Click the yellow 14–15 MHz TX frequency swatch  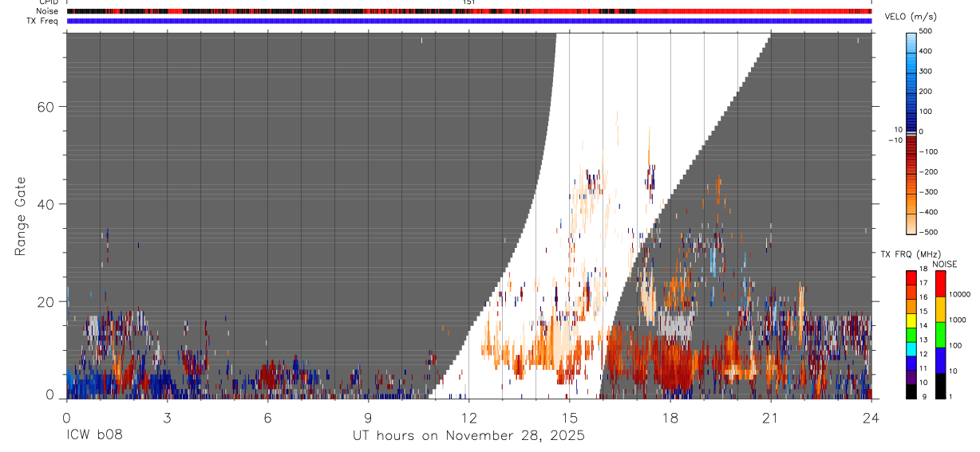(x=911, y=320)
